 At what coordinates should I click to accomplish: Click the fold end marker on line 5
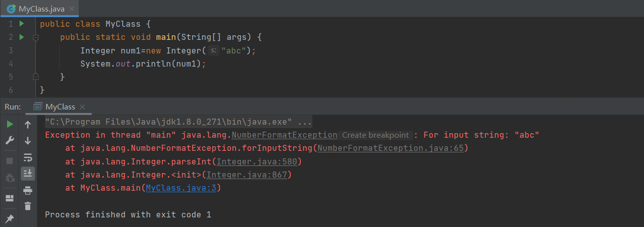(35, 77)
